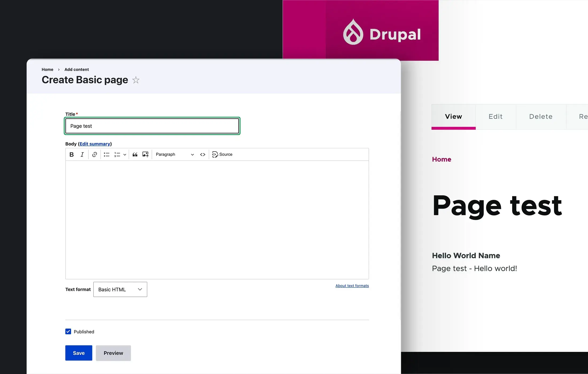588x374 pixels.
Task: Insert a block quote
Action: pyautogui.click(x=135, y=154)
